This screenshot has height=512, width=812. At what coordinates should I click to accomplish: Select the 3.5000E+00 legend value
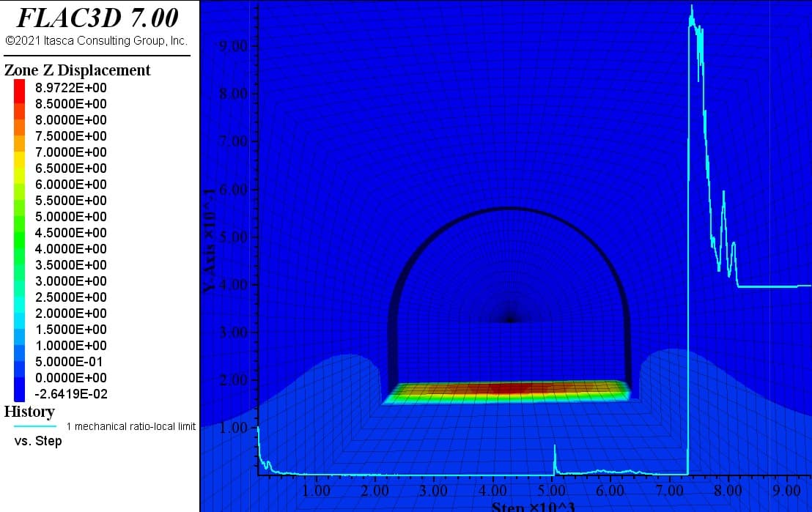pyautogui.click(x=71, y=264)
